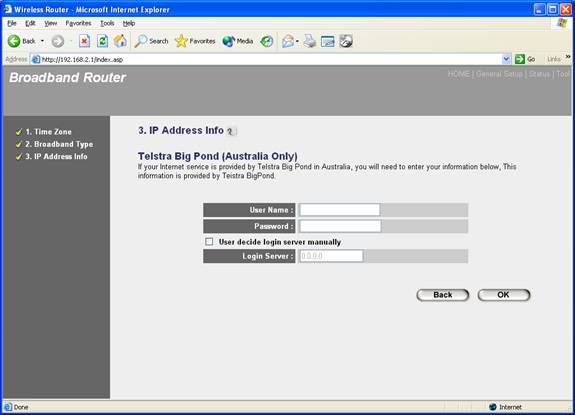
Task: Click the page icon in address bar
Action: (x=36, y=59)
